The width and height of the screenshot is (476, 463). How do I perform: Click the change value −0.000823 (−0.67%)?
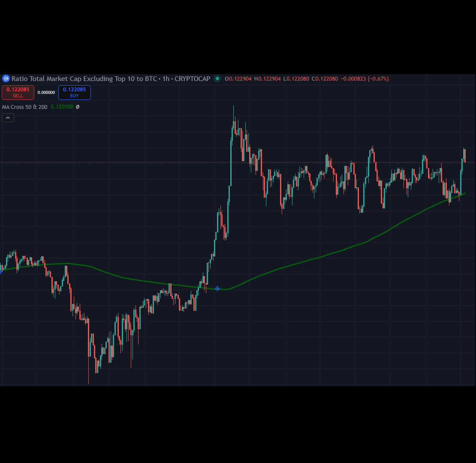365,79
